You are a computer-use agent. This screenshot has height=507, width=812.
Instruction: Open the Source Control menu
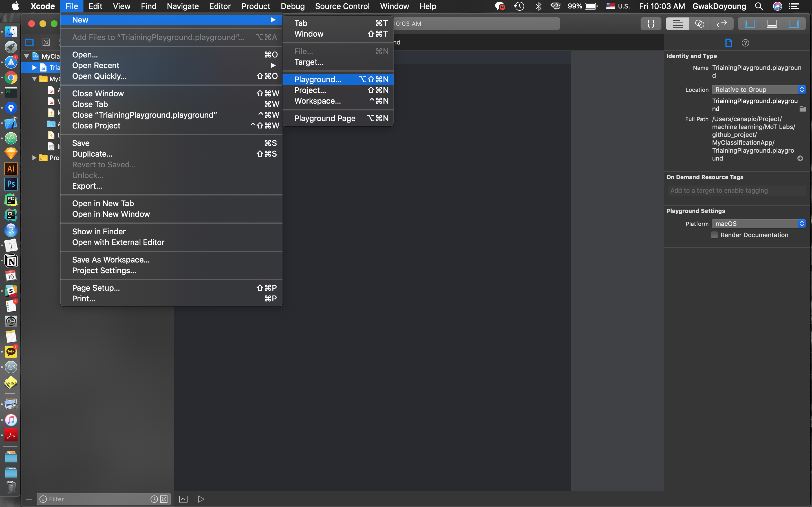[342, 6]
